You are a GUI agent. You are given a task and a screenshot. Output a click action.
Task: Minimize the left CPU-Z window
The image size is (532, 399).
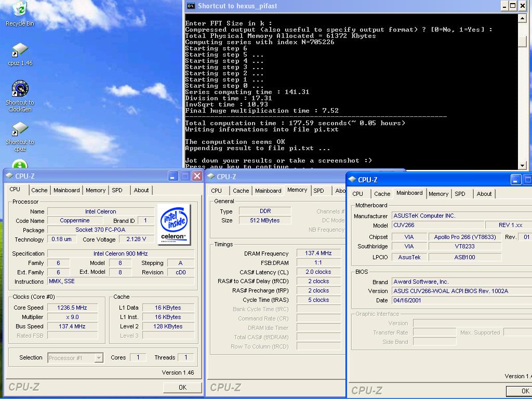click(172, 176)
